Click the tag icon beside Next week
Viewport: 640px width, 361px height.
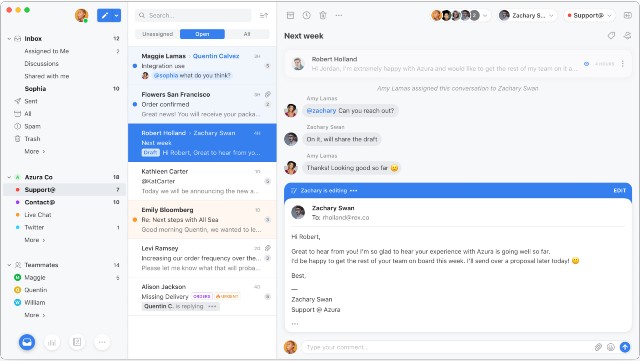click(x=611, y=36)
